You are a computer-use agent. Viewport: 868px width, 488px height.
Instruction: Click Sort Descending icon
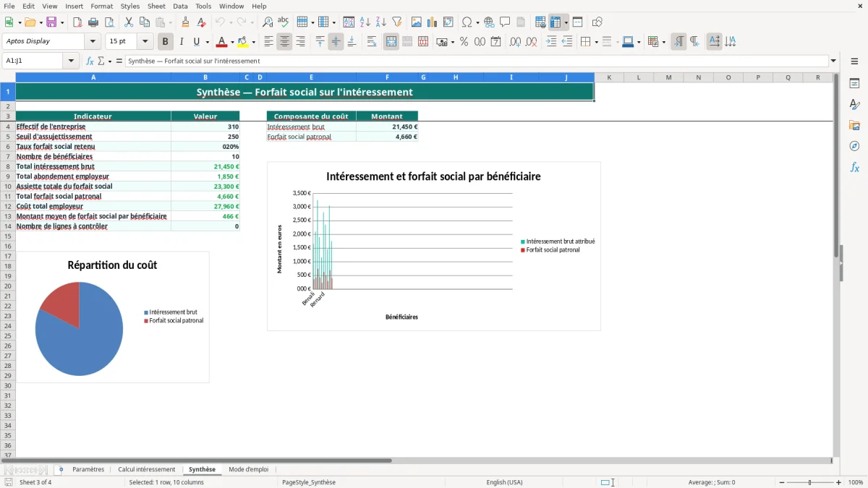381,22
